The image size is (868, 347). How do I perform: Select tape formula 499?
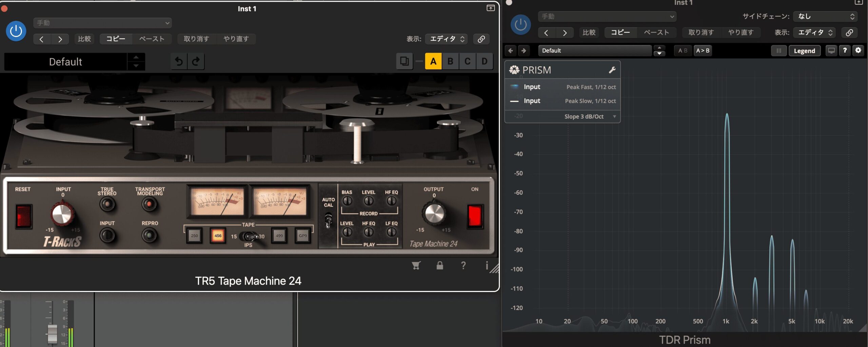tap(279, 236)
